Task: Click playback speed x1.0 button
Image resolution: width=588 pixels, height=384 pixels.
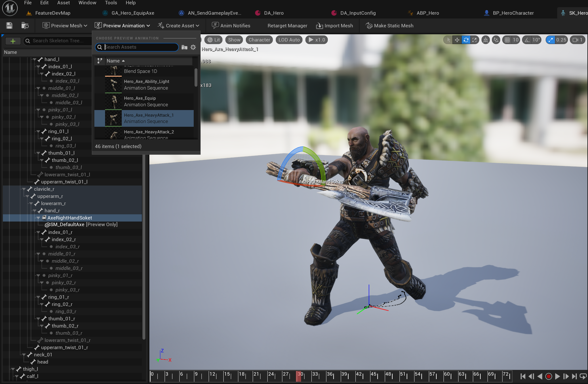Action: (x=317, y=40)
